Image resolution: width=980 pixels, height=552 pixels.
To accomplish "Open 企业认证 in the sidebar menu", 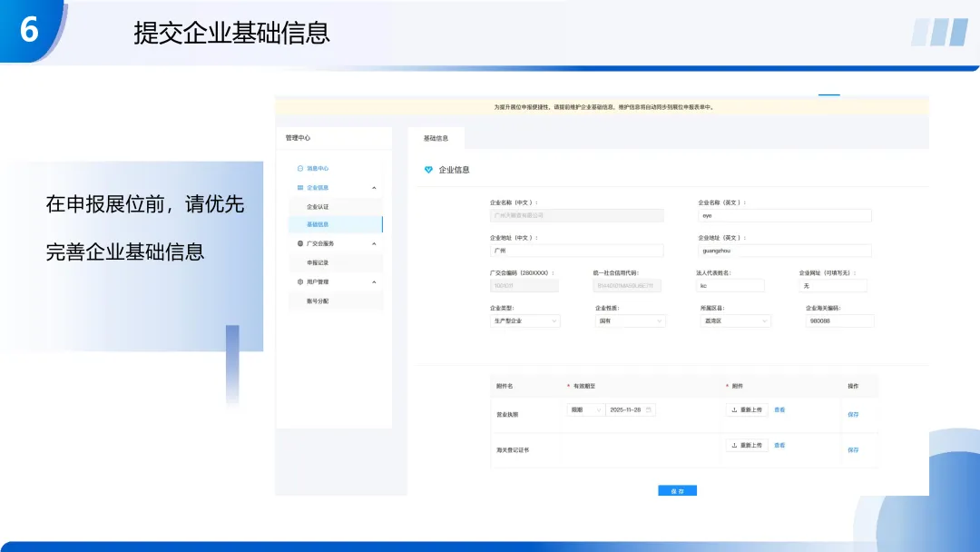I will pos(318,207).
